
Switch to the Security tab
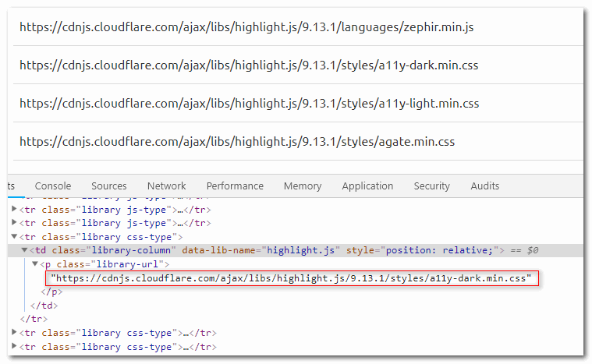point(431,186)
